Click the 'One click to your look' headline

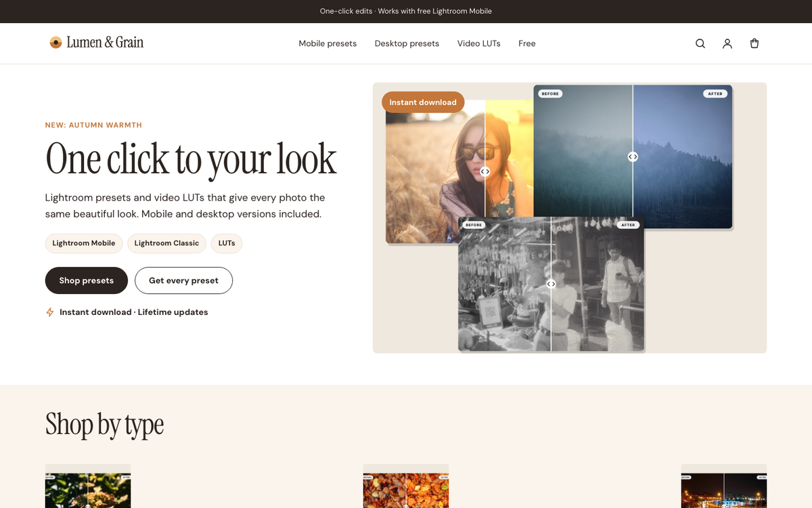point(191,158)
